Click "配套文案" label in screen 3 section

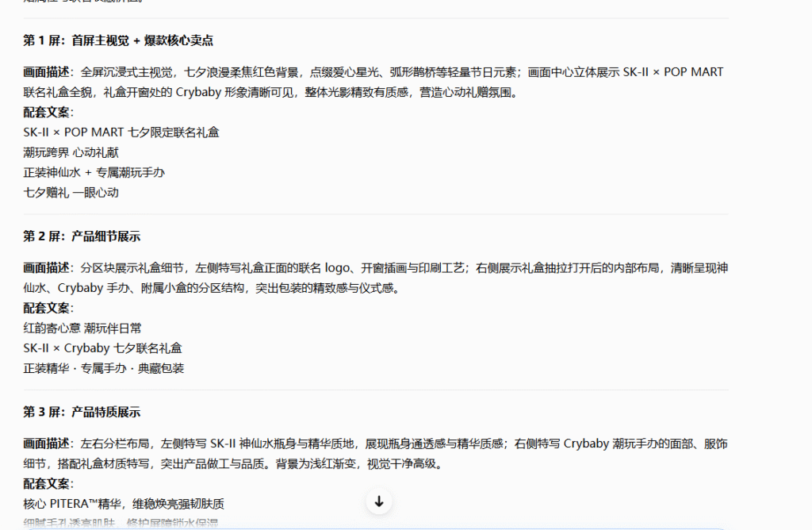(46, 484)
